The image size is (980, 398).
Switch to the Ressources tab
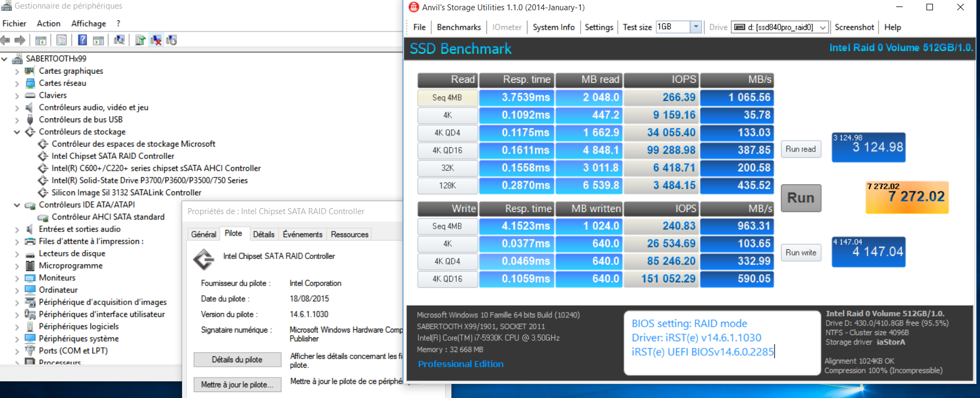pyautogui.click(x=350, y=234)
